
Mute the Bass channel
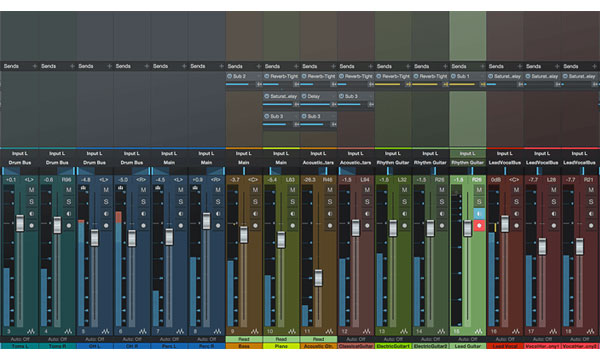click(255, 190)
